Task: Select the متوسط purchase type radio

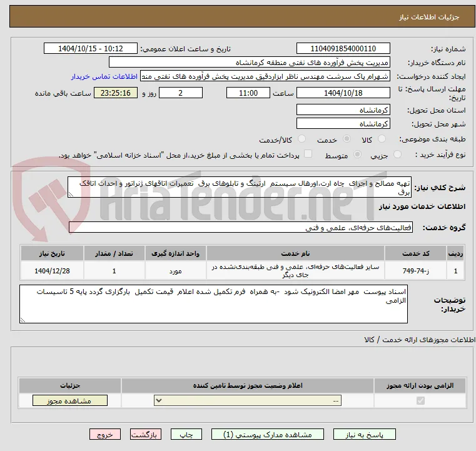Action: (x=357, y=155)
